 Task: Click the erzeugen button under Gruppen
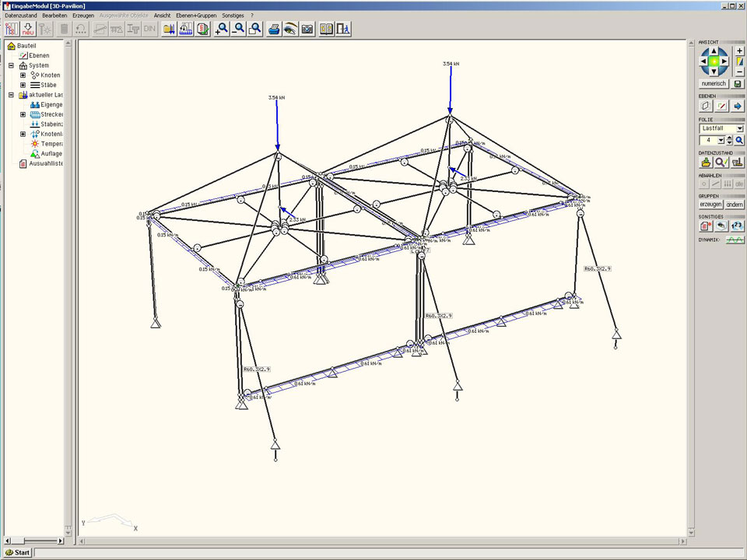710,204
